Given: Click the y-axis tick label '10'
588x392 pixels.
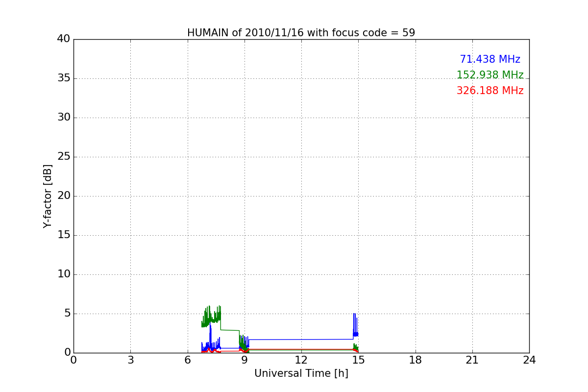Looking at the screenshot, I should pyautogui.click(x=64, y=274).
